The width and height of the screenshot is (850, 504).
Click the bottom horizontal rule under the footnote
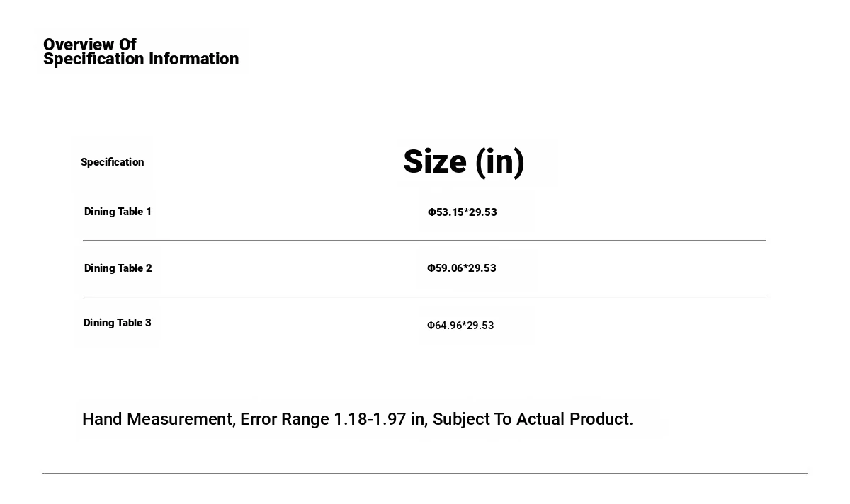(424, 473)
